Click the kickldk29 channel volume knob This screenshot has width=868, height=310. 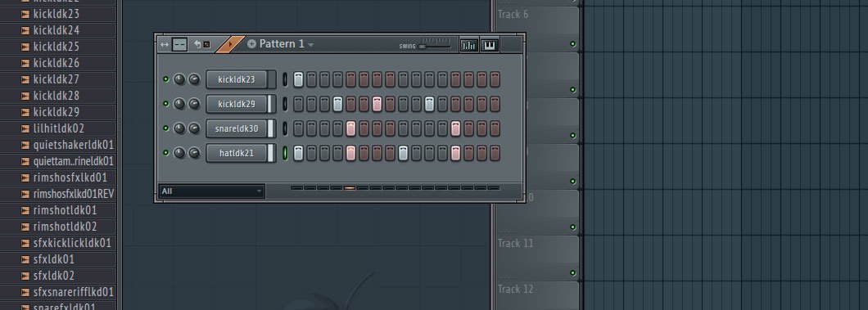point(194,104)
